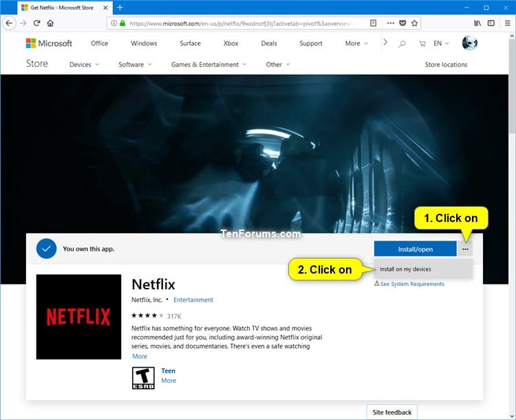Click the Install/open button
The width and height of the screenshot is (516, 420).
tap(416, 249)
